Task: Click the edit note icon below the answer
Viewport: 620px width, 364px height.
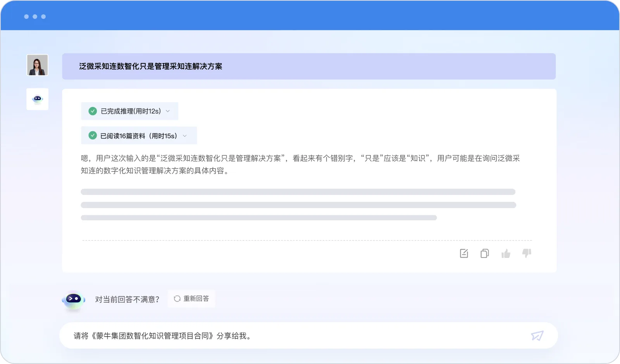Action: pos(464,253)
